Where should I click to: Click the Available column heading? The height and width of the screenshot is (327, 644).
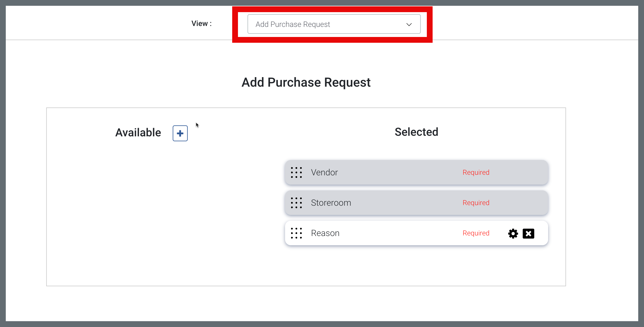pos(138,133)
